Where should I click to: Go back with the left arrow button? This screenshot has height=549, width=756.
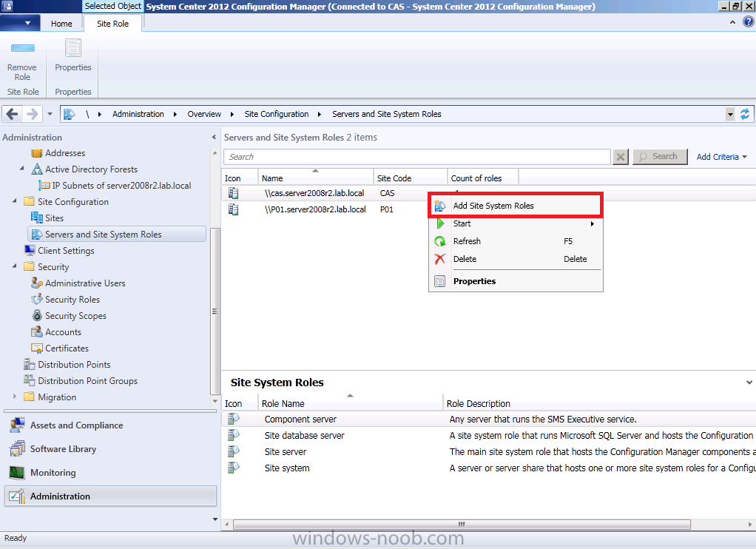13,115
